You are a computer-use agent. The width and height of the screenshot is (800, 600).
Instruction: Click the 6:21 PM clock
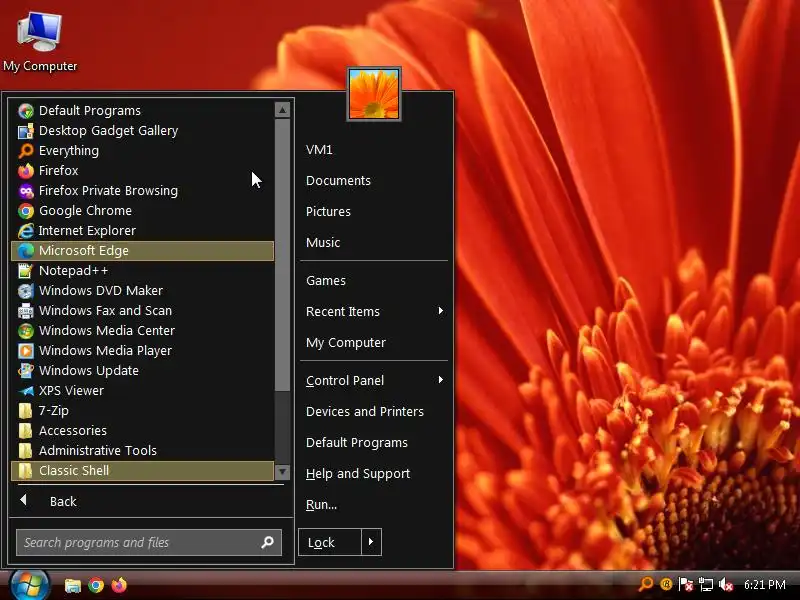pos(764,584)
